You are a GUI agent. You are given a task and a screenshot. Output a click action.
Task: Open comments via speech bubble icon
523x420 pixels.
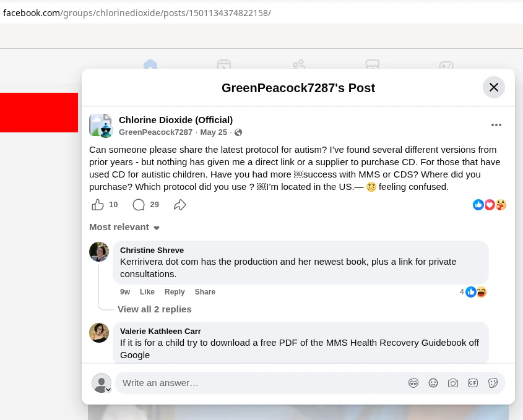point(139,205)
